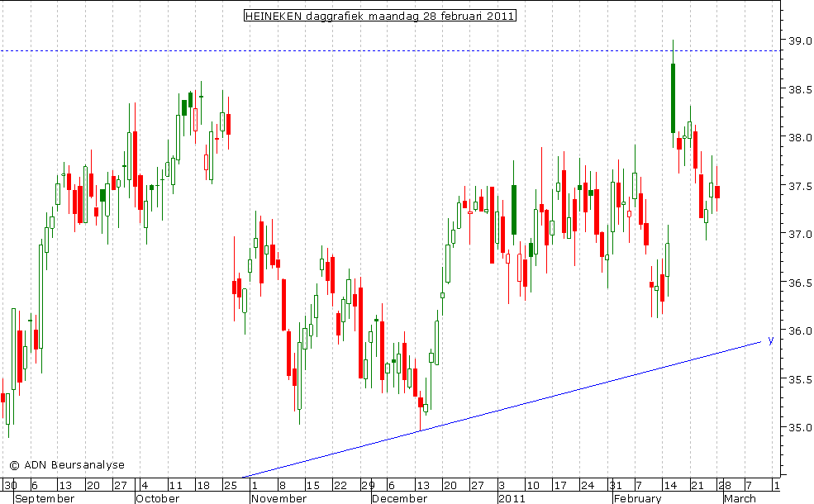Viewport: 814px width, 504px height.
Task: Click the 15 date label in November
Action: pos(313,485)
